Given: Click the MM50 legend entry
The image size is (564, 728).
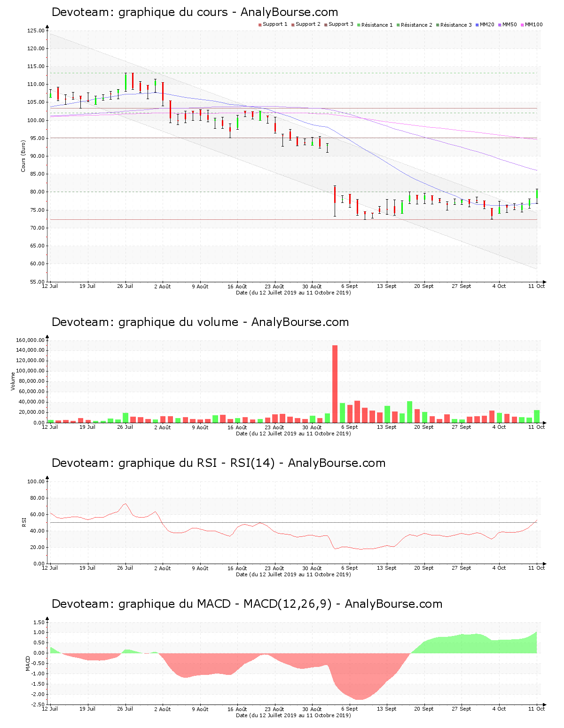Looking at the screenshot, I should (x=508, y=24).
